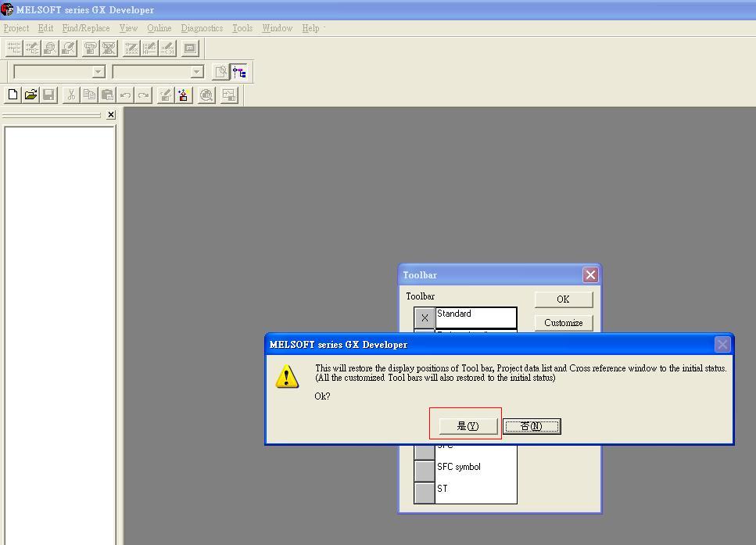
Task: Toggle the Project data list tree icon
Action: click(239, 73)
